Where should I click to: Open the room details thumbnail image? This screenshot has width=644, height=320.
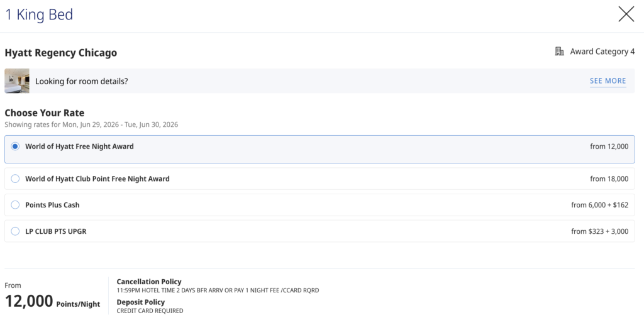coord(17,81)
